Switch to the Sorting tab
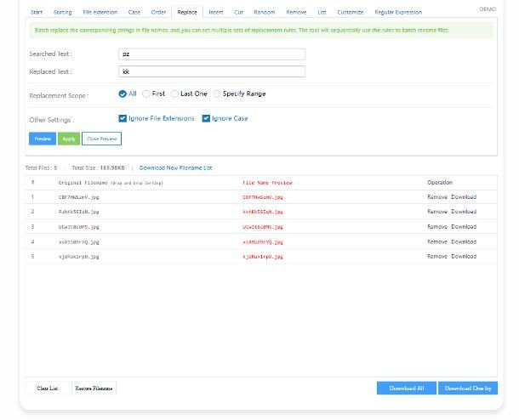This screenshot has height=420, width=519. point(63,13)
